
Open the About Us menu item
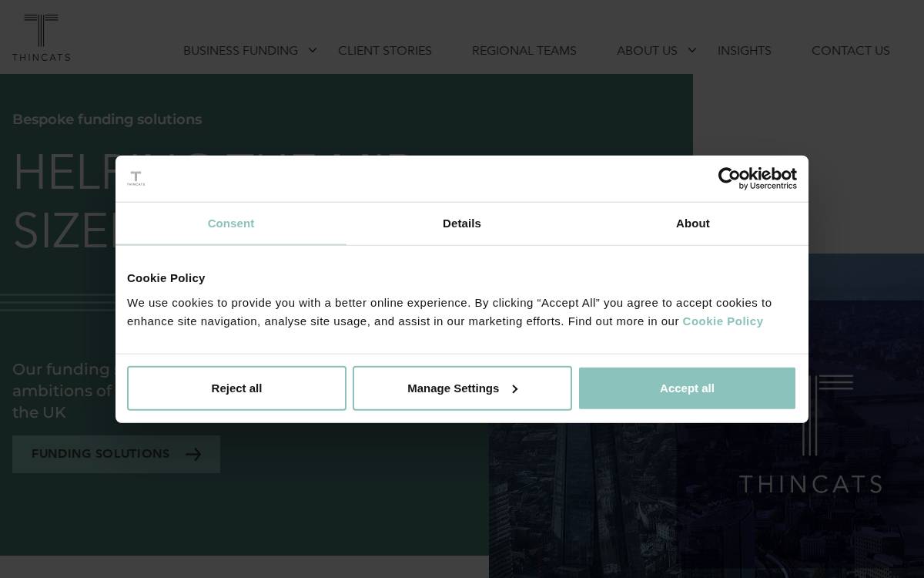pos(647,51)
